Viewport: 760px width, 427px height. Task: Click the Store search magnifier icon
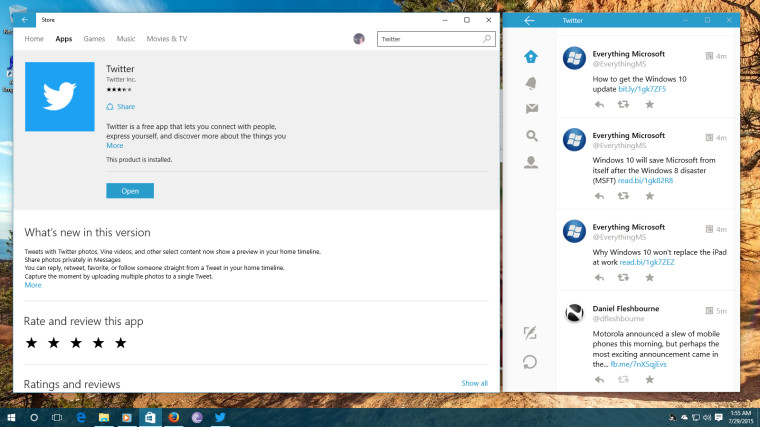[487, 39]
